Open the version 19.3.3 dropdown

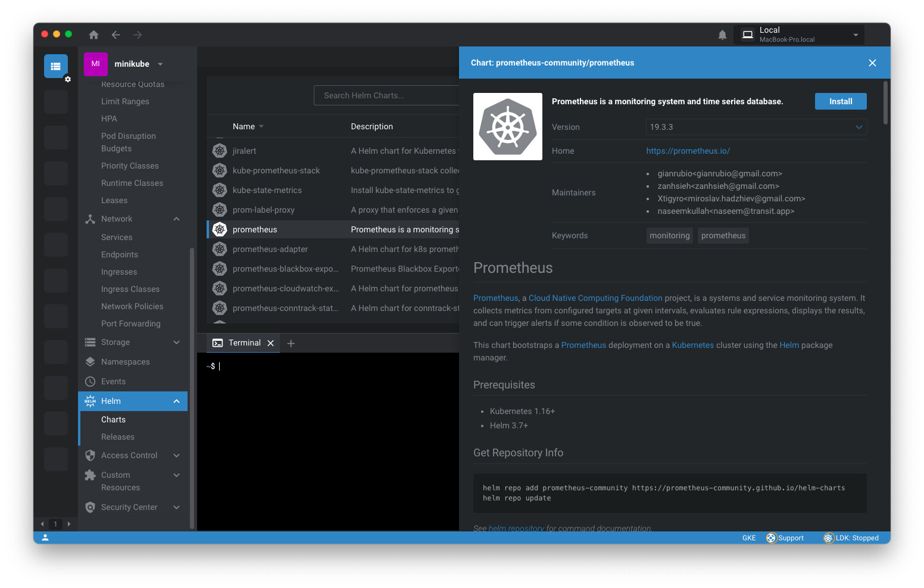coord(756,127)
